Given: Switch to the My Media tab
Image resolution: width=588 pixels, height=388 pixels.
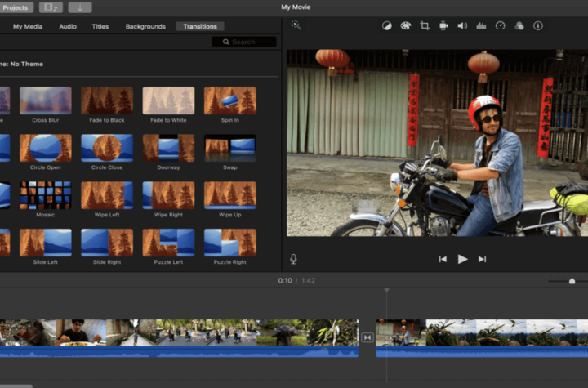Looking at the screenshot, I should (x=28, y=26).
